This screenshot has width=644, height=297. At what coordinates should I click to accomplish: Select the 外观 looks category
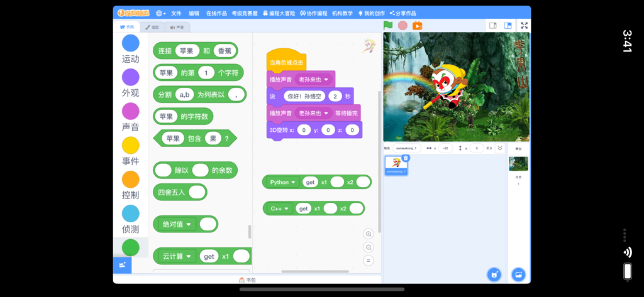coord(131,83)
